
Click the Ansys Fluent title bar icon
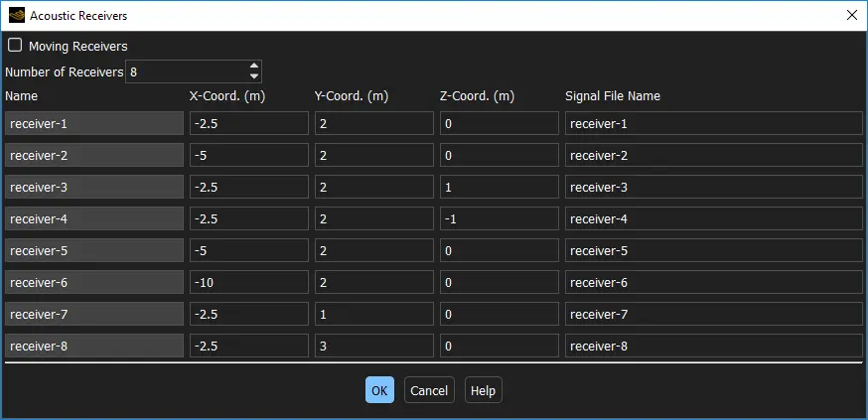click(16, 15)
